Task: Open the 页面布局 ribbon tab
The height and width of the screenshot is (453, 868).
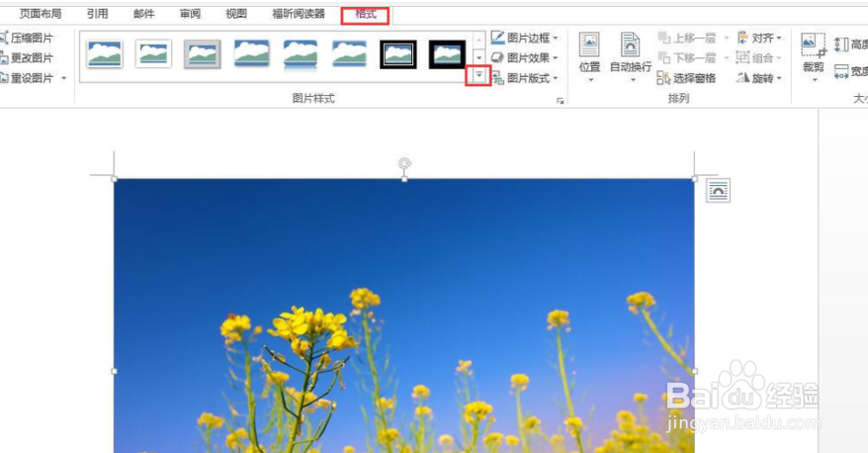Action: pos(41,14)
